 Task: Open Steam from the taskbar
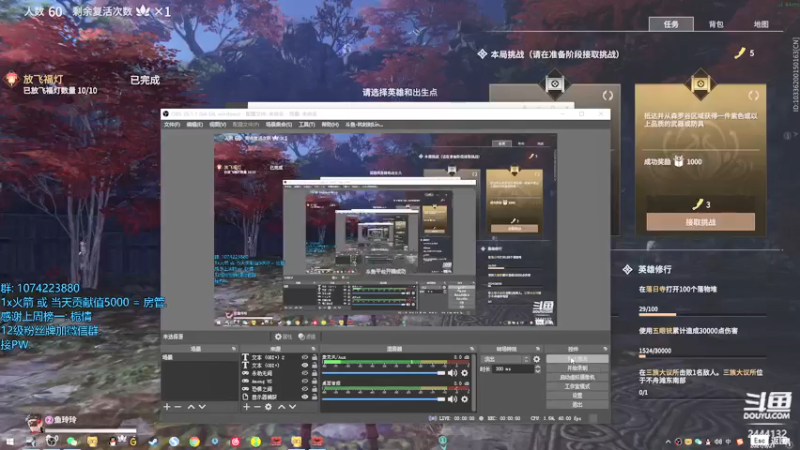153,441
